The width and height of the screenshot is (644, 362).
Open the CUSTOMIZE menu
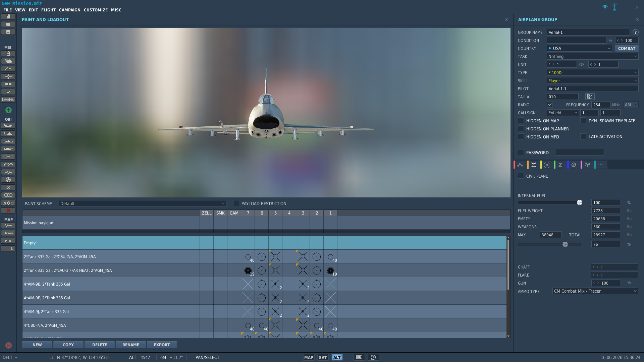pos(96,10)
